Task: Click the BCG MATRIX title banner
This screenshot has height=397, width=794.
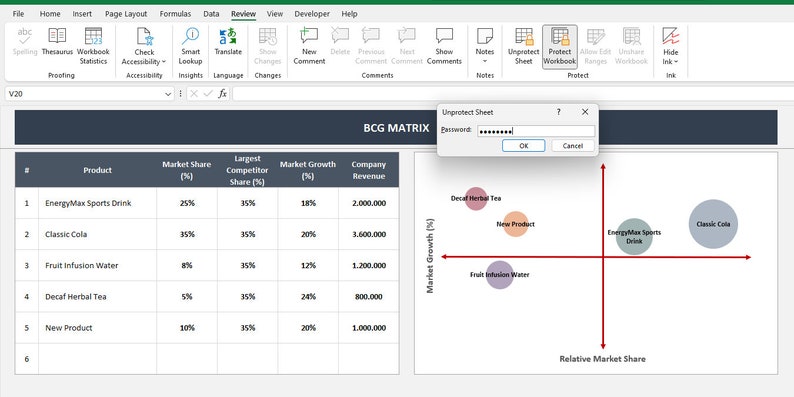Action: (x=396, y=128)
